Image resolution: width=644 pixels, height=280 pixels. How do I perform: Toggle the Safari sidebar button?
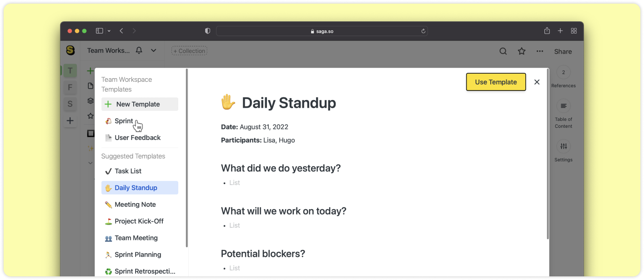(x=99, y=31)
